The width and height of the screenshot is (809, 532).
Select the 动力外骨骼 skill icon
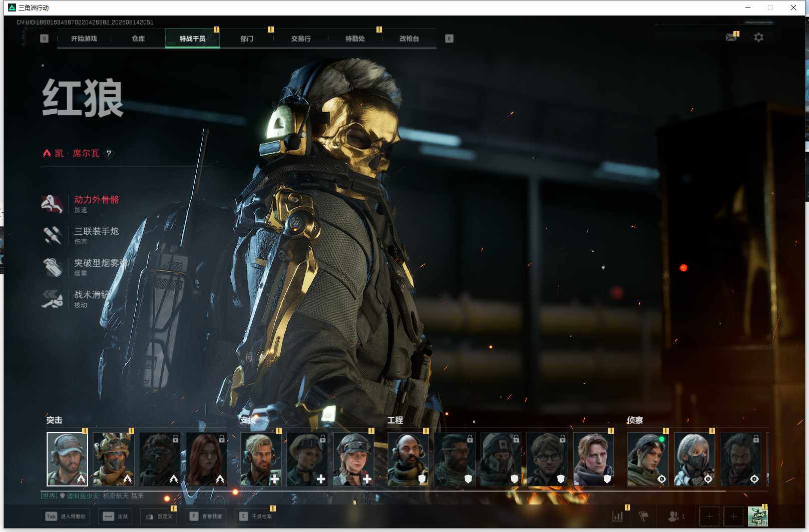click(52, 204)
